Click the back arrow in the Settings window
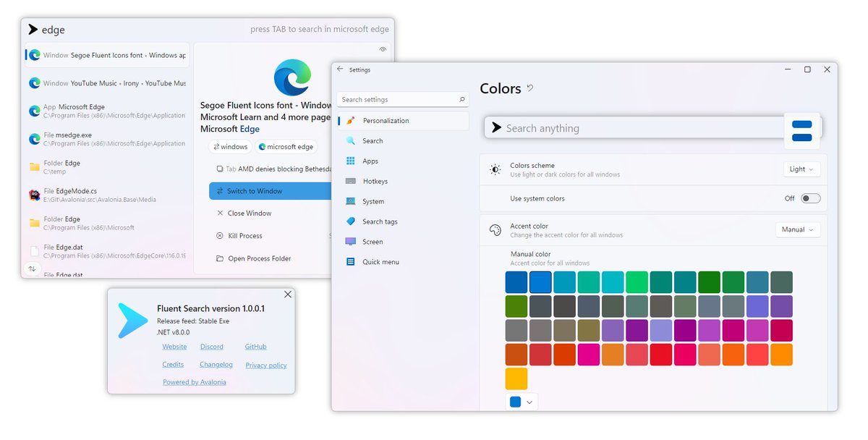The height and width of the screenshot is (440, 868). 340,69
